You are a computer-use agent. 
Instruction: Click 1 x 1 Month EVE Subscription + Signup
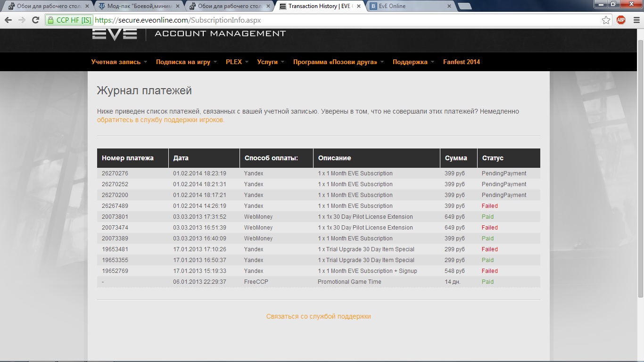click(367, 271)
